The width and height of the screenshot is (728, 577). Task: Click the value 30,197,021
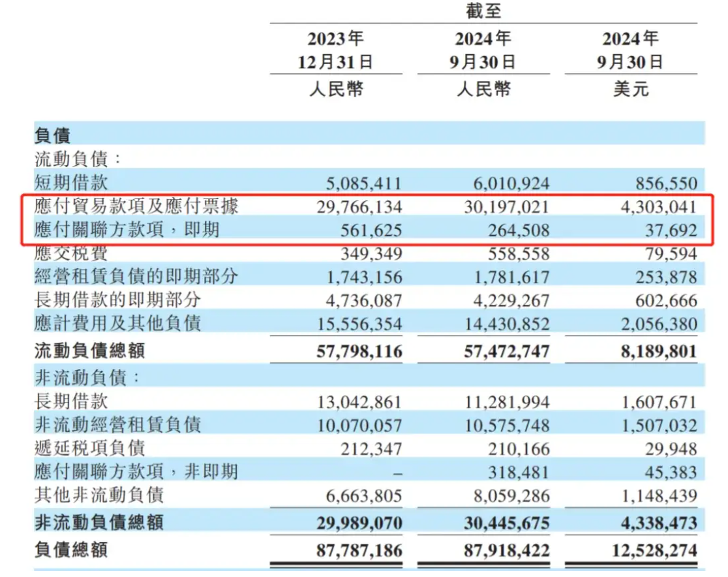507,207
